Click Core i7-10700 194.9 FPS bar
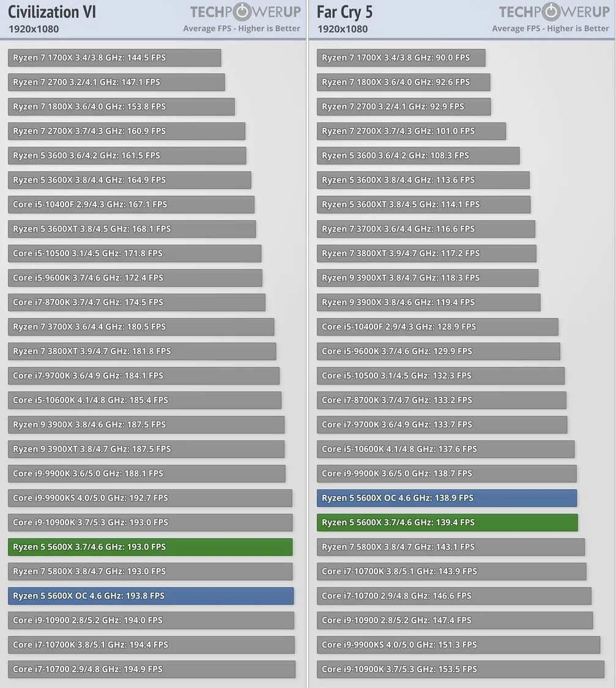Screen dimensions: 616x688 151,669
